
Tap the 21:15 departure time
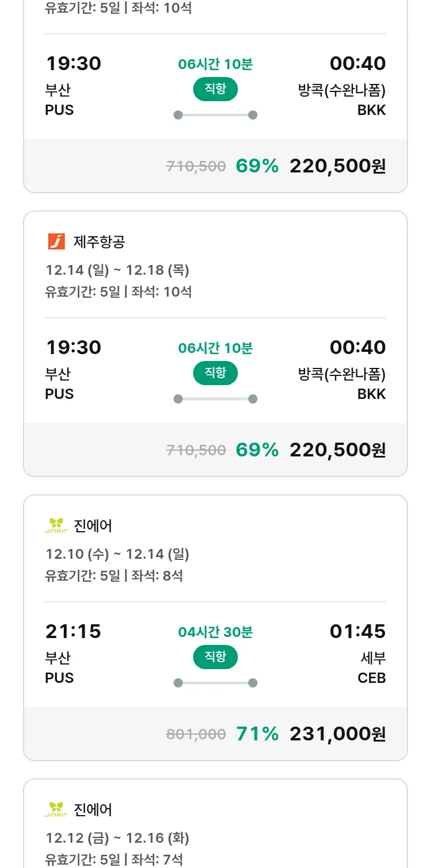click(x=73, y=632)
